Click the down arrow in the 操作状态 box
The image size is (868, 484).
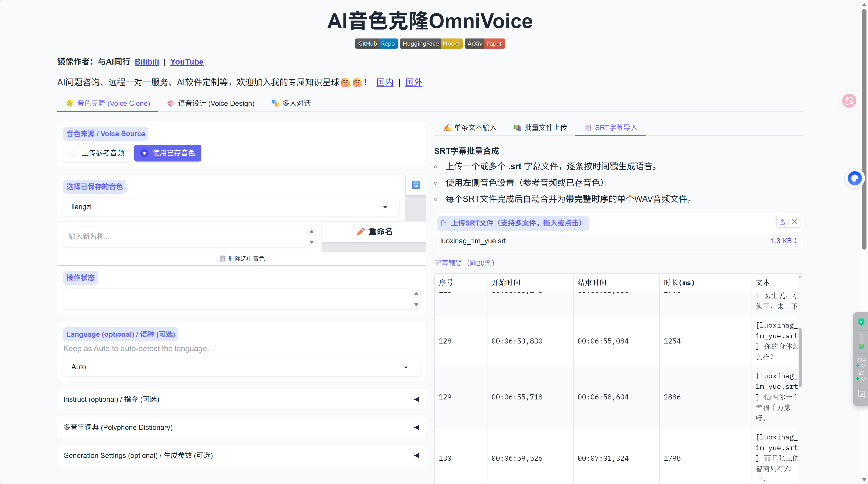click(416, 305)
